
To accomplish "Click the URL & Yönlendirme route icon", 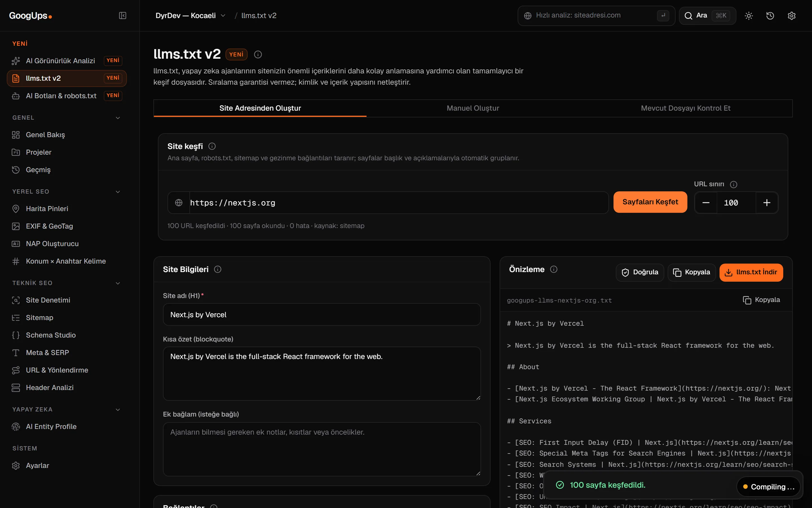I will click(16, 370).
